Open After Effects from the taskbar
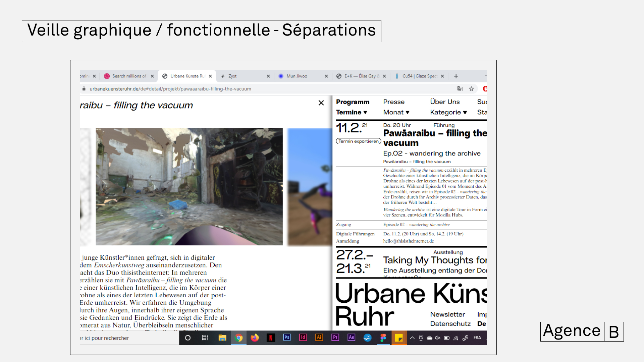This screenshot has width=644, height=362. pyautogui.click(x=351, y=338)
